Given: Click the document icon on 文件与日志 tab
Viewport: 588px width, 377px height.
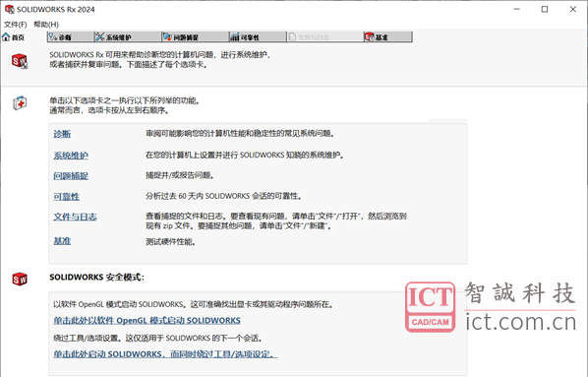Looking at the screenshot, I should (292, 36).
